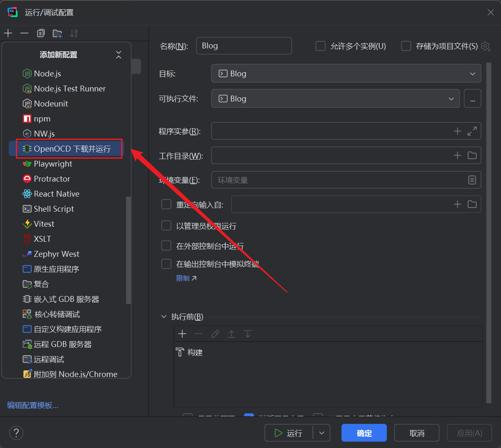Image resolution: width=501 pixels, height=448 pixels.
Task: Select OpenOCD 下载并运行 entry
Action: 66,149
